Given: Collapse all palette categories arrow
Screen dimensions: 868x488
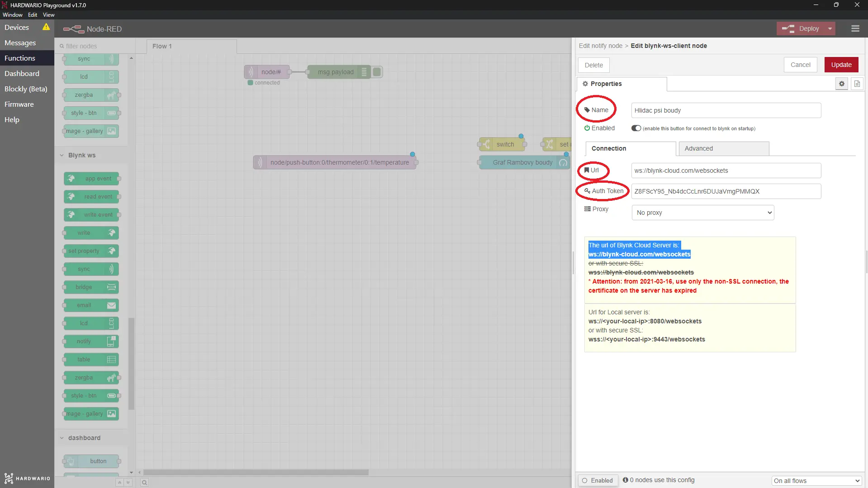Looking at the screenshot, I should coord(119,483).
